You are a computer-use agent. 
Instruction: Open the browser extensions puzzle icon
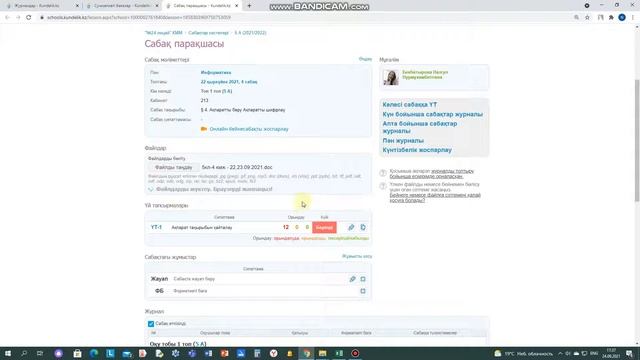[611, 18]
